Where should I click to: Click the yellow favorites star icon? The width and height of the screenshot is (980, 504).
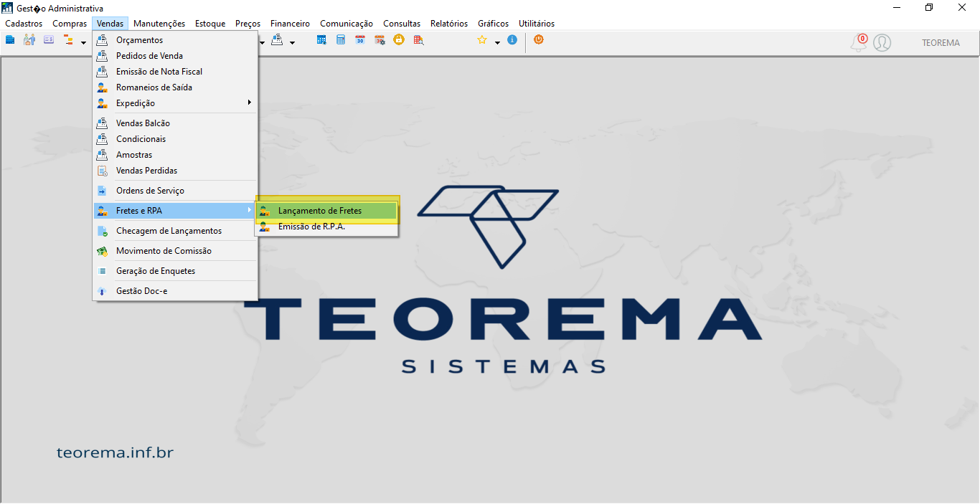coord(482,40)
